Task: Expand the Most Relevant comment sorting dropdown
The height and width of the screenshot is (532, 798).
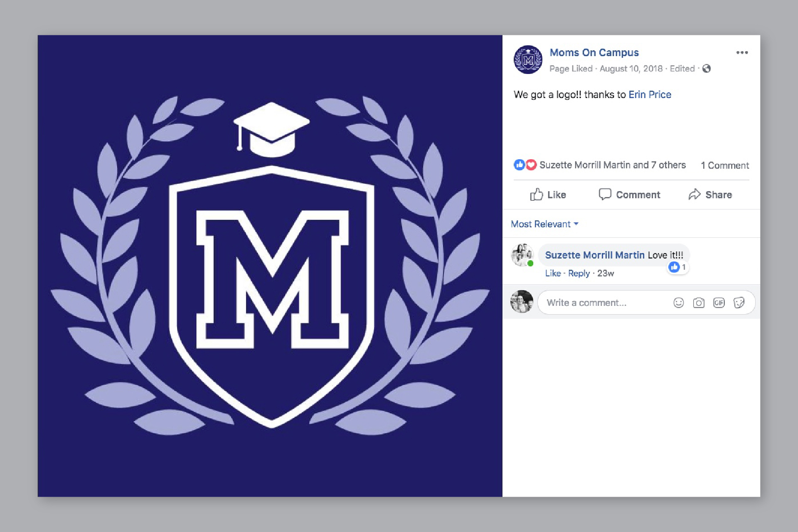Action: 544,224
